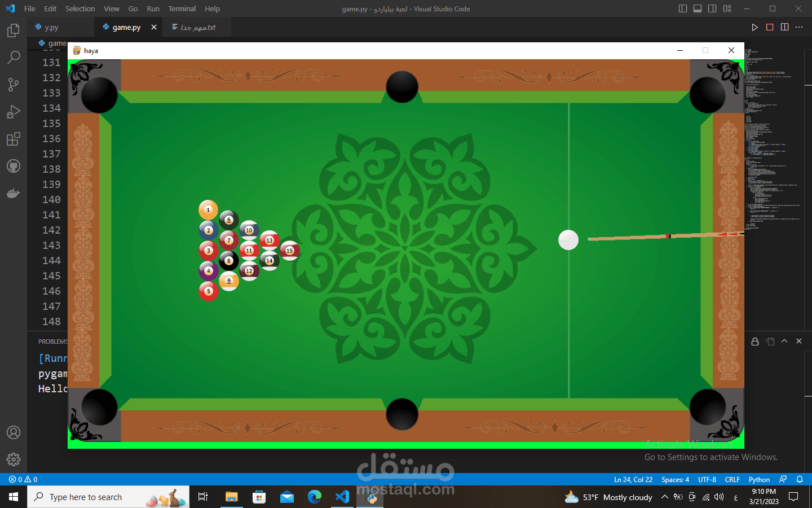Open the File menu

coord(30,8)
